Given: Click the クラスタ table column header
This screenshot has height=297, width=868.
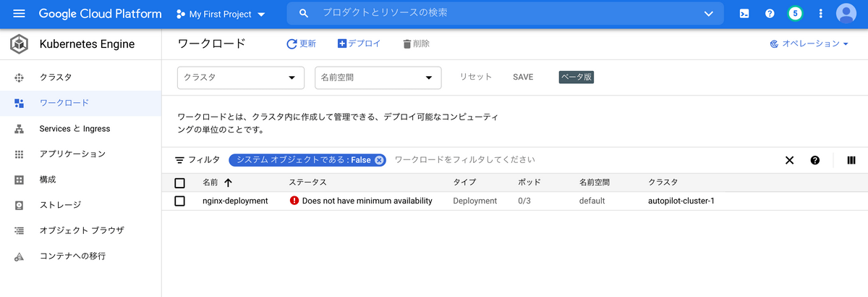Looking at the screenshot, I should [663, 183].
